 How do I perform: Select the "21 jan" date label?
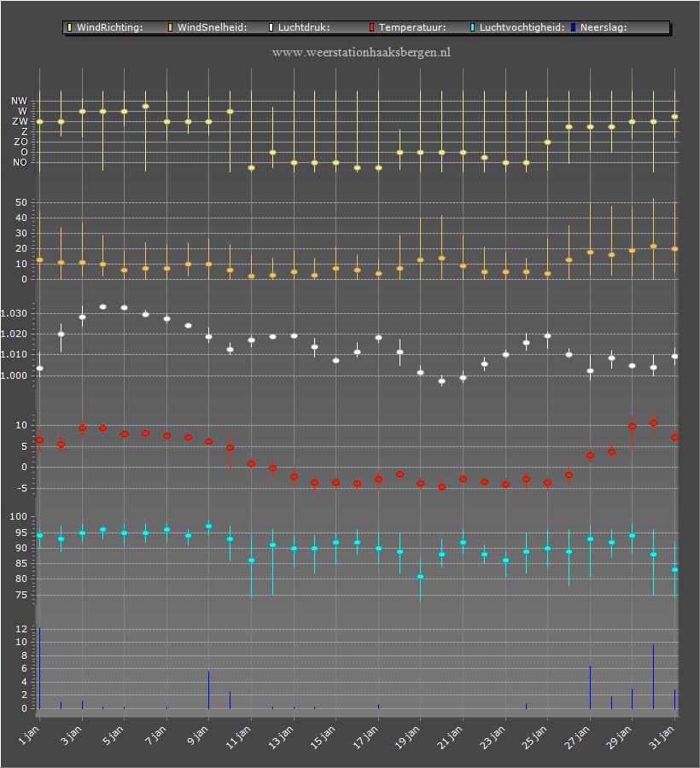point(450,737)
